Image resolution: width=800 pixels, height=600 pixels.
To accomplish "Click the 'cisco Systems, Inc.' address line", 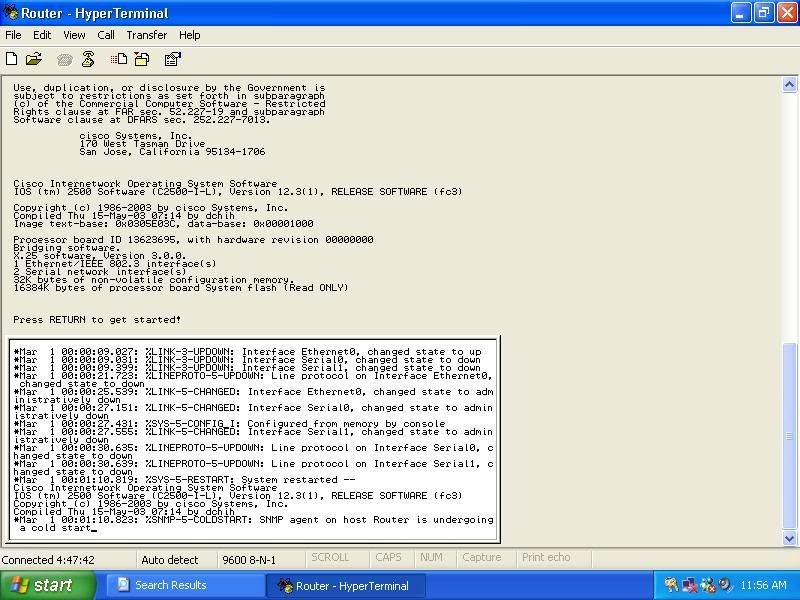I will (136, 136).
